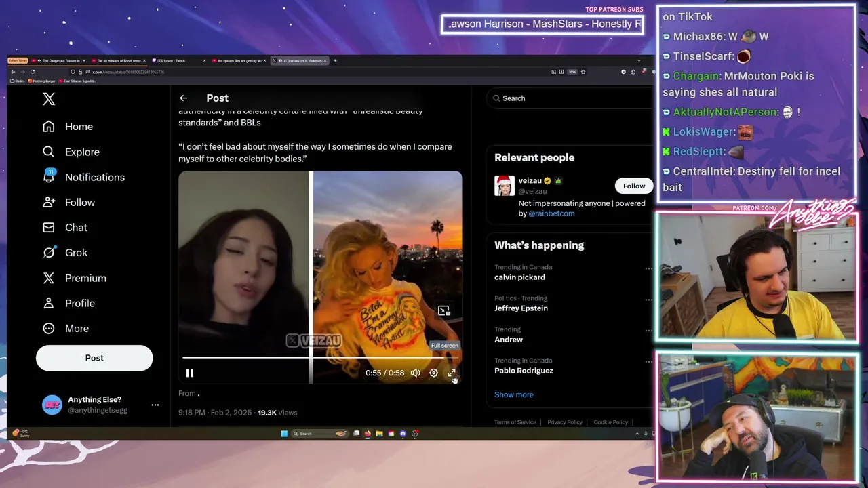
Task: Open the Andrew trending topic
Action: click(509, 340)
